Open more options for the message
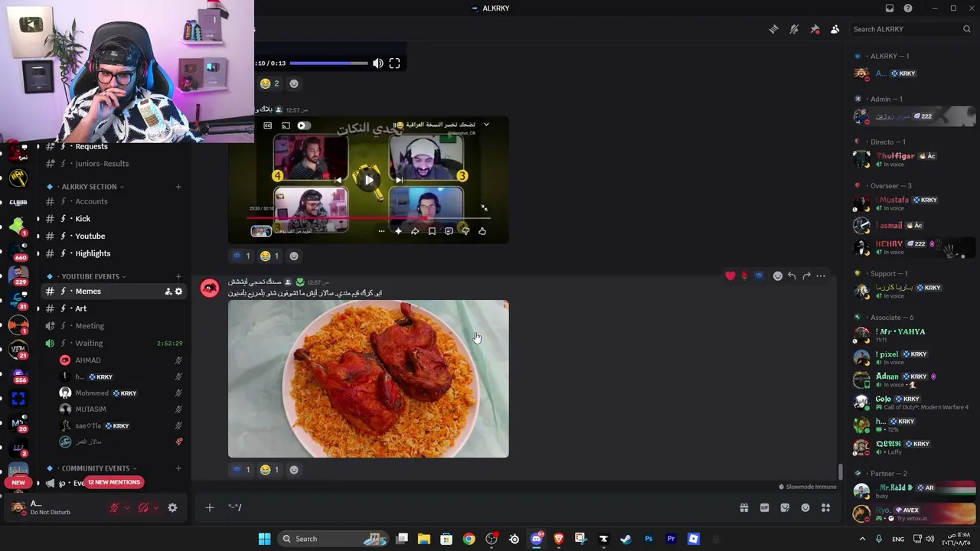Image resolution: width=980 pixels, height=551 pixels. 821,275
